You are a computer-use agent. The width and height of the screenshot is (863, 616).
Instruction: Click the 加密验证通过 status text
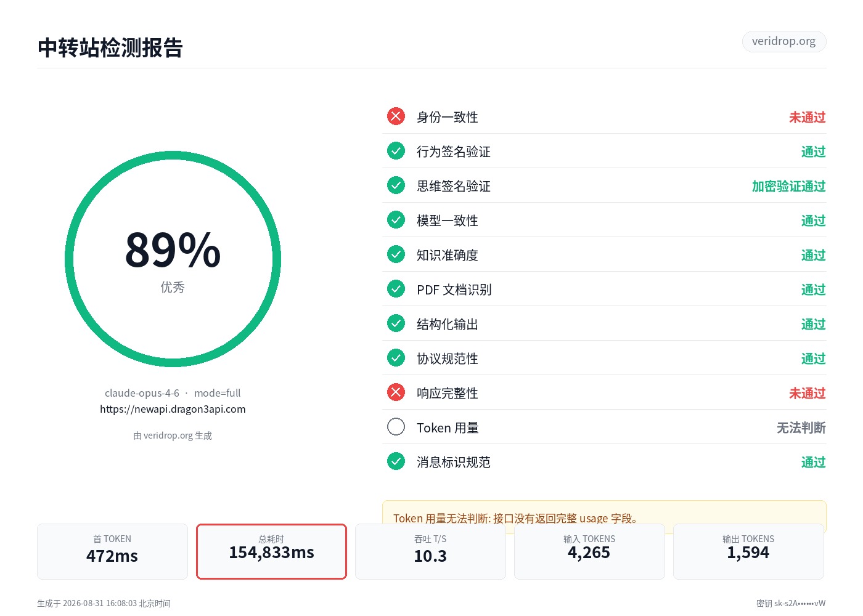pos(788,186)
